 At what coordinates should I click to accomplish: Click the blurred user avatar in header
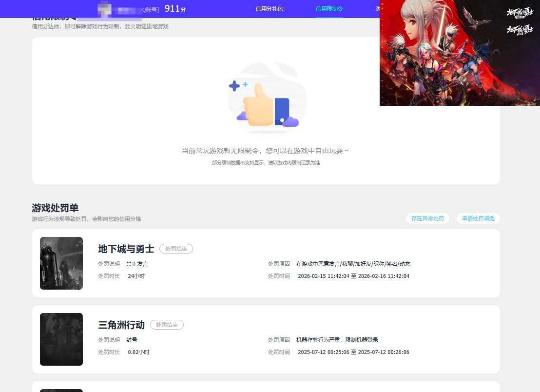[104, 9]
